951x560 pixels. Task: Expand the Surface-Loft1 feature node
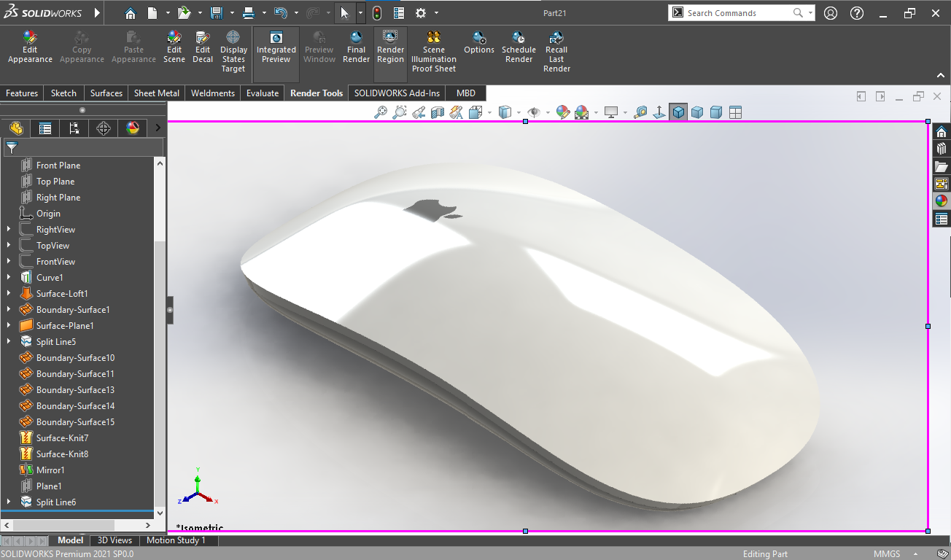pos(9,294)
